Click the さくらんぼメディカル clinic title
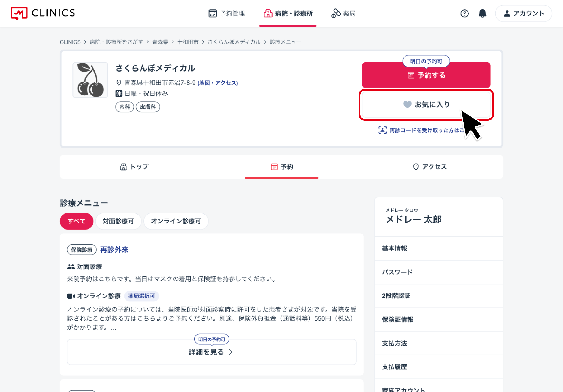This screenshot has width=563, height=392. point(155,68)
